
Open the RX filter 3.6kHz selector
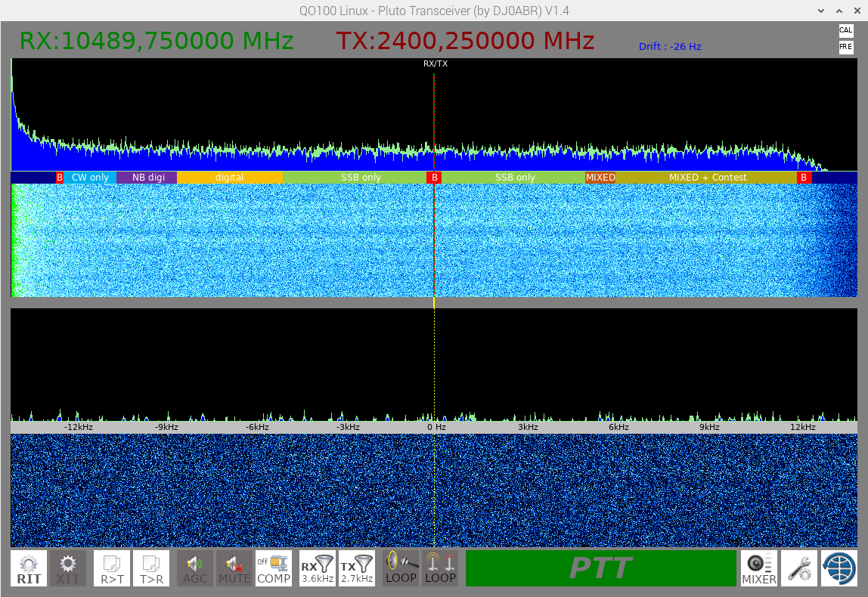coord(318,568)
